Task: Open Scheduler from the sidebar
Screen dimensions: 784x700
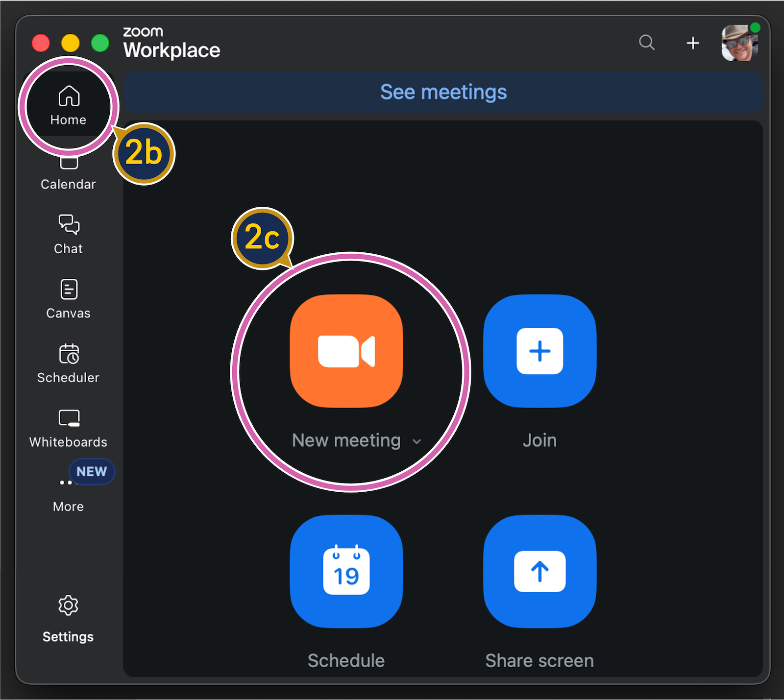Action: 69,364
